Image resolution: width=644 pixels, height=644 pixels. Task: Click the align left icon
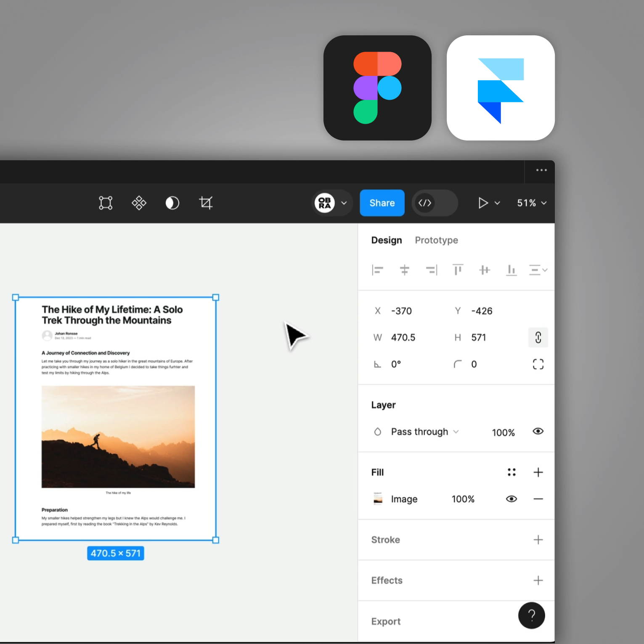coord(377,270)
